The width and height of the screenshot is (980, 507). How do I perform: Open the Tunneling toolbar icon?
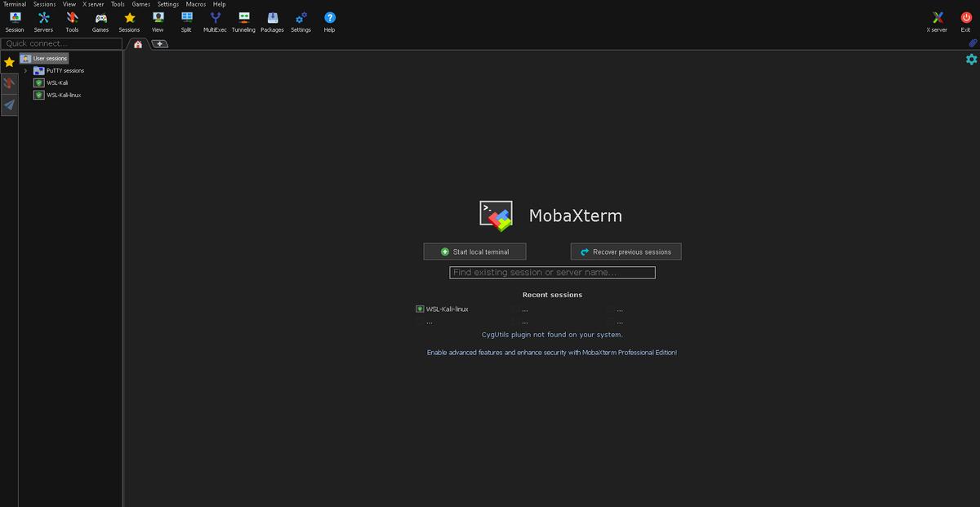tap(243, 21)
